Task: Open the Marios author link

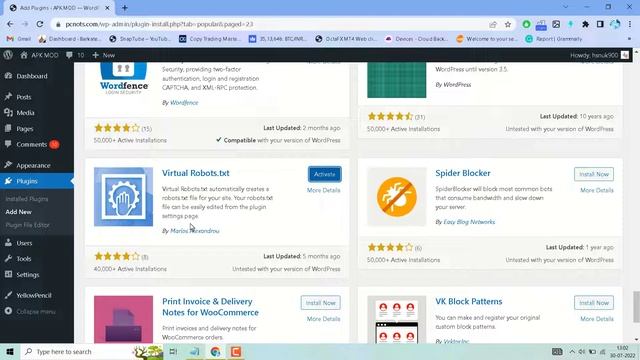Action: pos(195,231)
